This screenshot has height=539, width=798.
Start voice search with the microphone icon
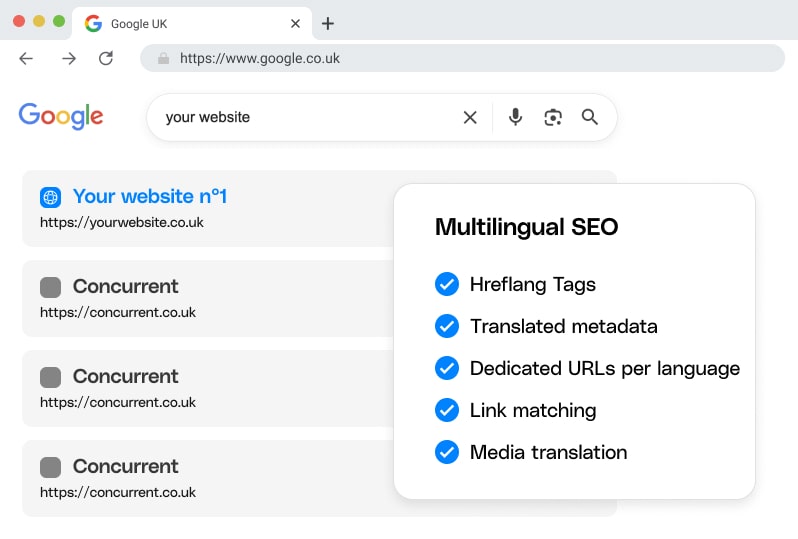[x=516, y=117]
